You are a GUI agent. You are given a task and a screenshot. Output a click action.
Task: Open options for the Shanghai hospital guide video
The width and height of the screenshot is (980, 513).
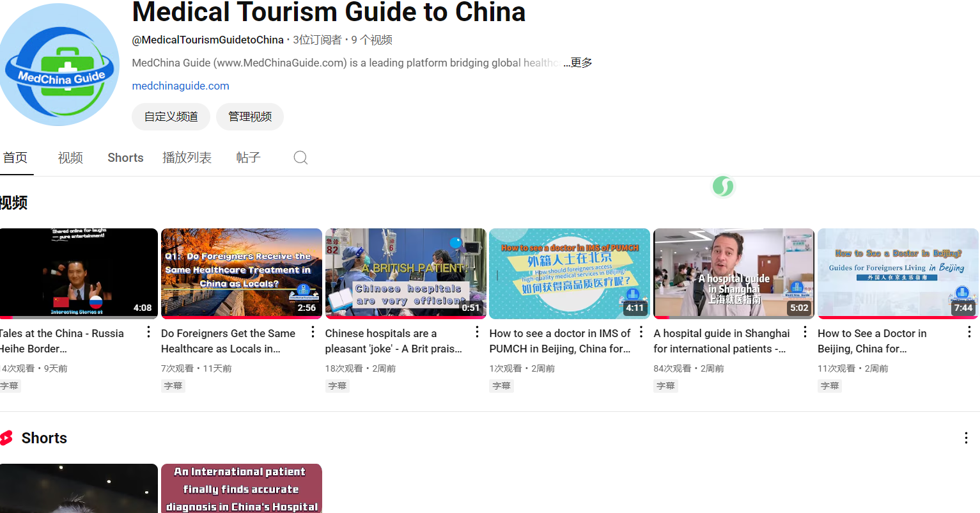pos(805,332)
